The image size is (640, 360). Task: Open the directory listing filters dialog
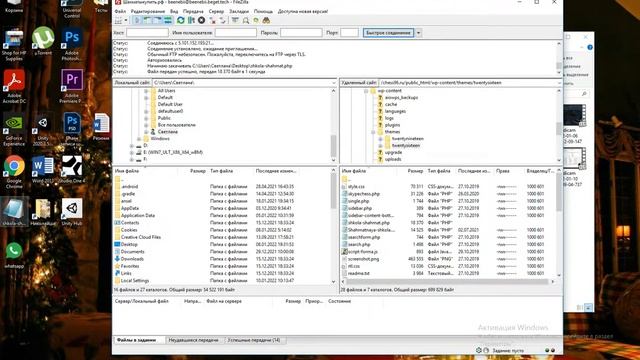[x=235, y=20]
